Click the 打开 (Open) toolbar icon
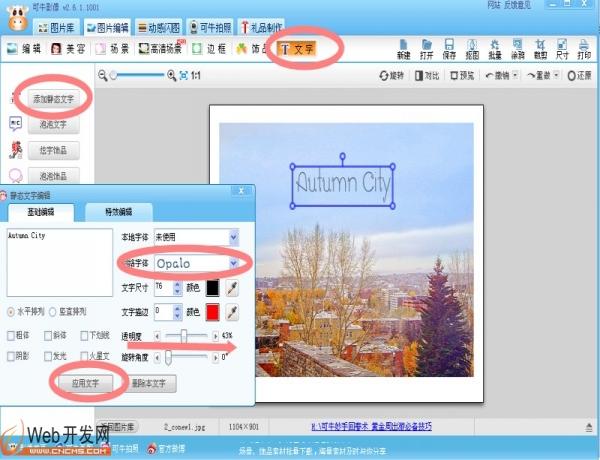Viewport: 600px width, 460px height. tap(427, 47)
